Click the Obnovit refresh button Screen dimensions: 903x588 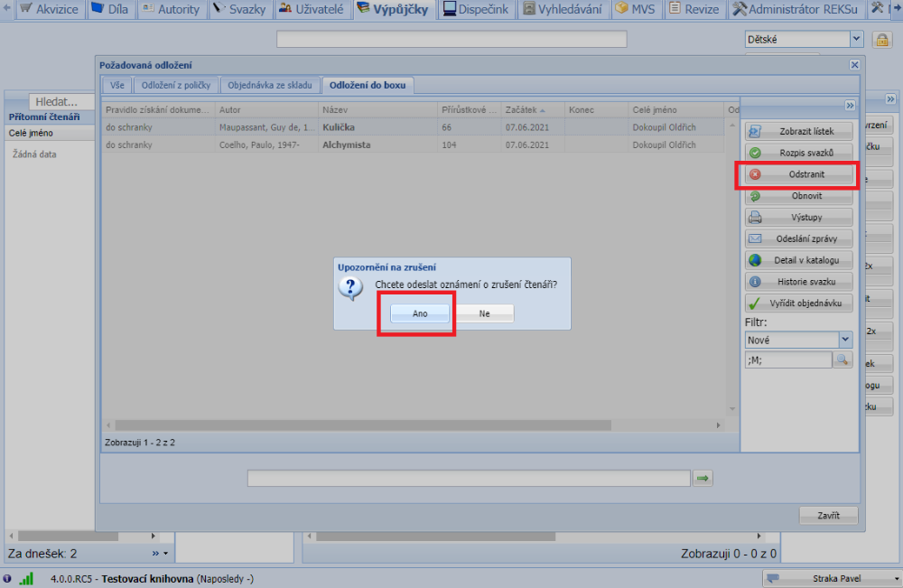[798, 196]
